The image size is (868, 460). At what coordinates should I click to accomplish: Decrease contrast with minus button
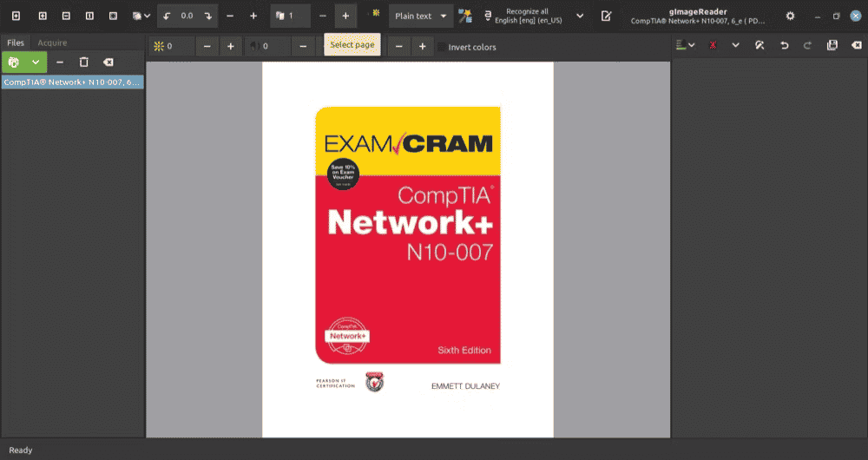point(303,47)
